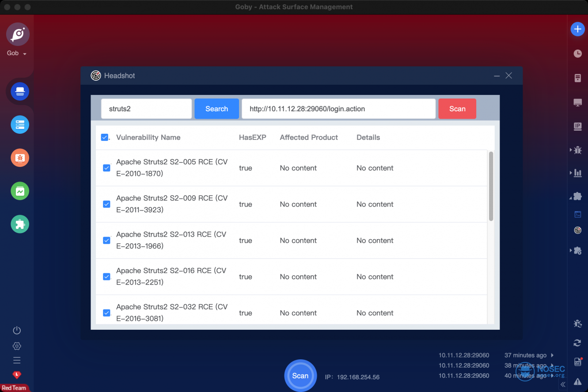Open the monitor assets icon in right sidebar

pos(577,102)
